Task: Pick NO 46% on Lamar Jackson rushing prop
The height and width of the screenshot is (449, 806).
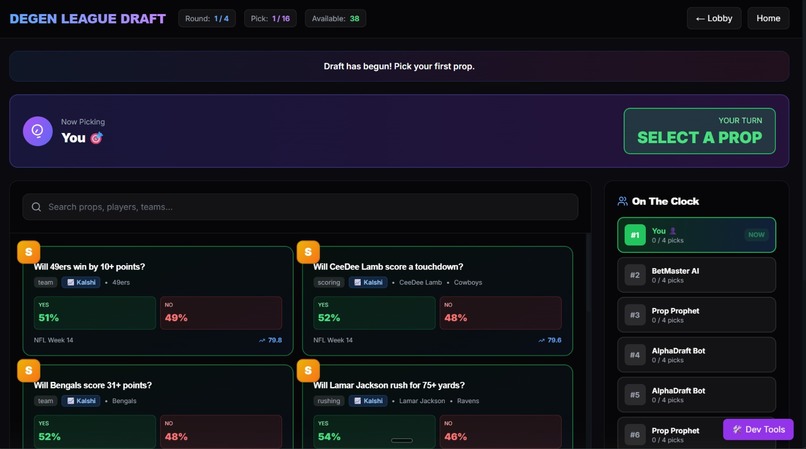Action: [501, 432]
